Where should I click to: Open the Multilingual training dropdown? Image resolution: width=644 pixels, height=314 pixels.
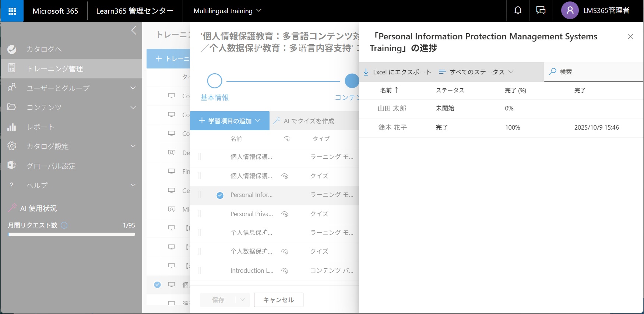(x=228, y=11)
